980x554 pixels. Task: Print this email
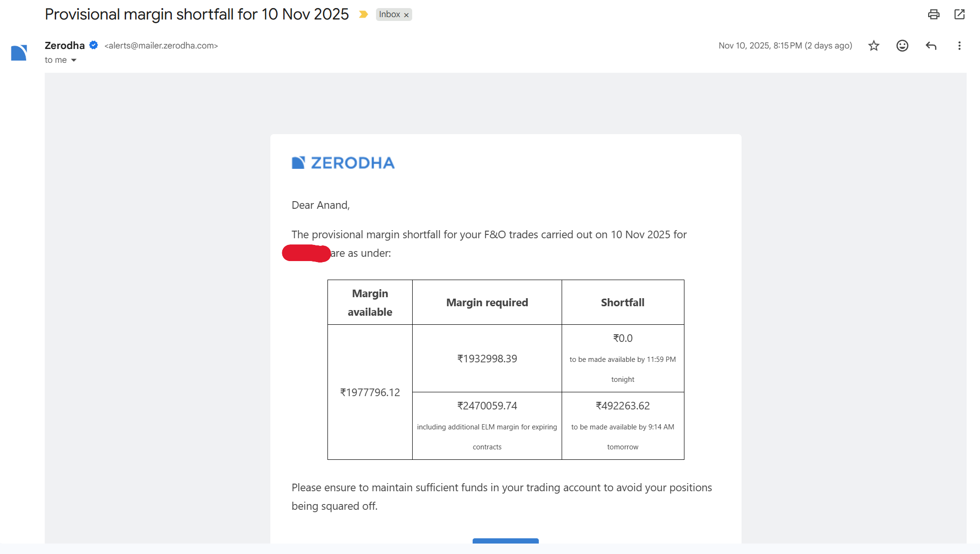[933, 14]
